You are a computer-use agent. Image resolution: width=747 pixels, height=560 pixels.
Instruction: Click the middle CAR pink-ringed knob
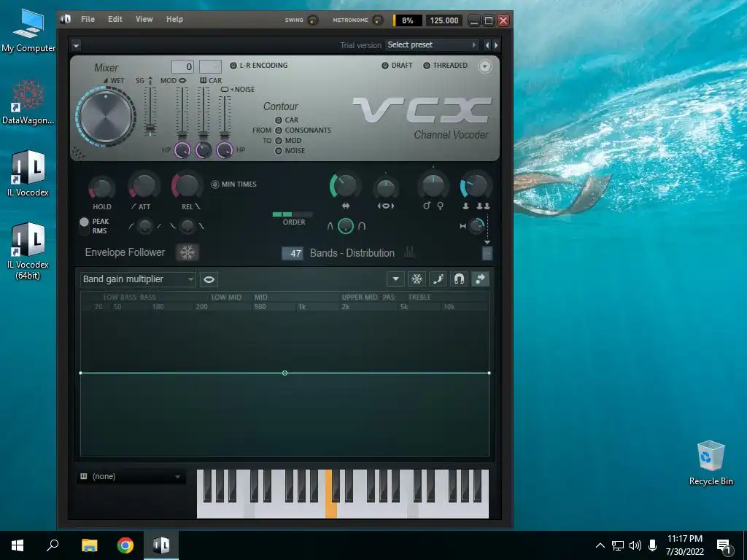[x=204, y=150]
